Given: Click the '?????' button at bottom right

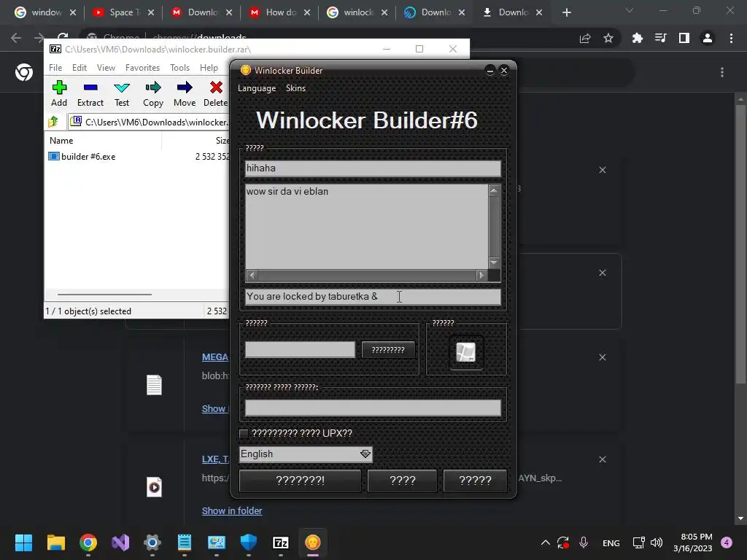Looking at the screenshot, I should click(475, 481).
